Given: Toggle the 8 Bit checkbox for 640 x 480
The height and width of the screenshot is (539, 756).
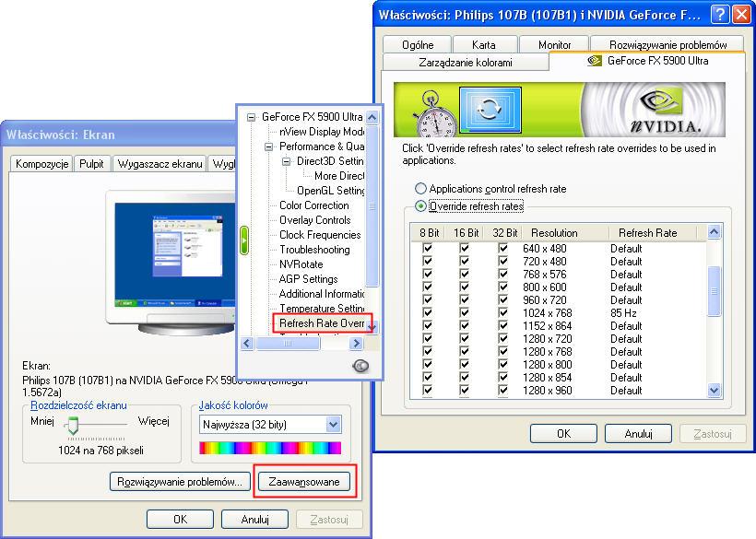Looking at the screenshot, I should (x=427, y=248).
